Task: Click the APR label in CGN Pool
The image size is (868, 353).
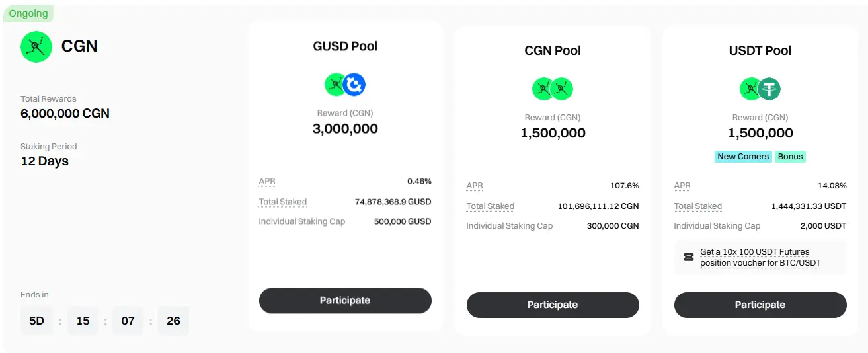Action: (x=475, y=186)
